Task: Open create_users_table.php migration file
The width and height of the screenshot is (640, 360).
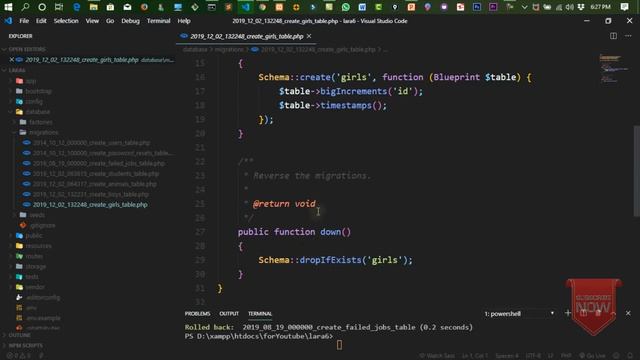Action: [x=91, y=143]
